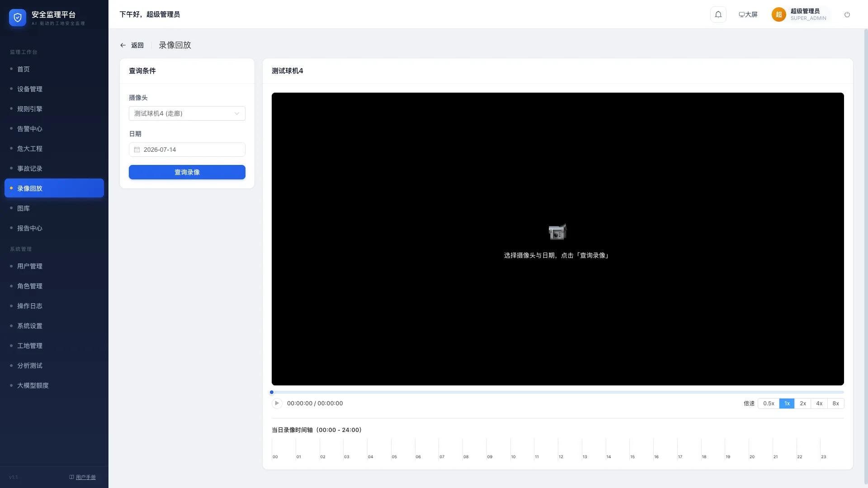Click the 查询条件 panel heading
The width and height of the screenshot is (868, 488).
click(142, 71)
